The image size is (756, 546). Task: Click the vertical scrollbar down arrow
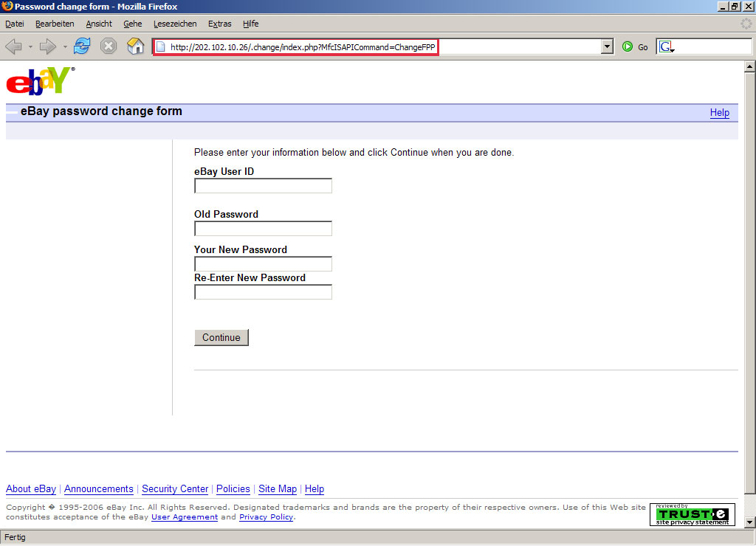pos(750,522)
